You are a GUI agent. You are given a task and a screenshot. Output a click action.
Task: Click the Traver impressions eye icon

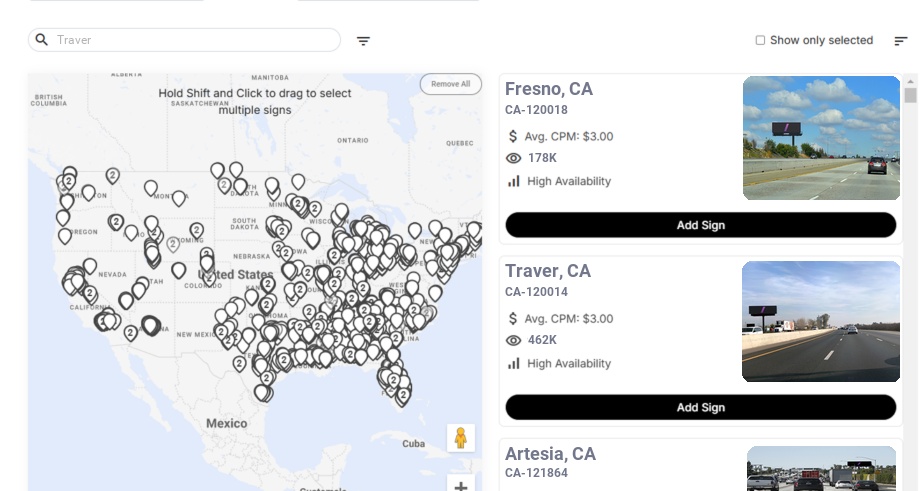coord(514,340)
